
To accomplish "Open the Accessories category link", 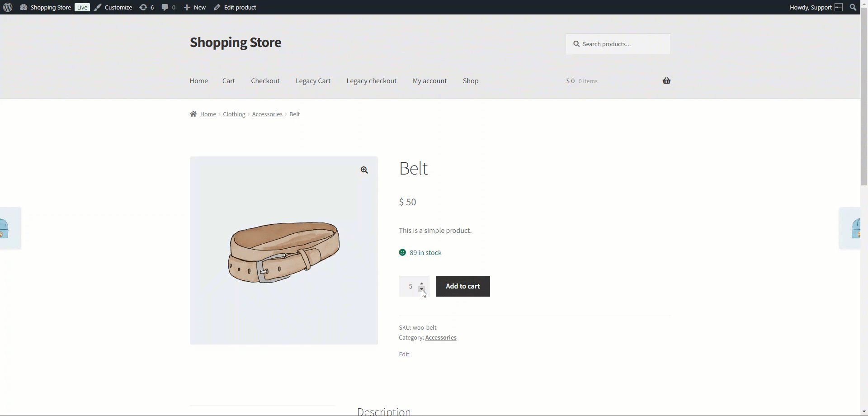I will point(441,338).
